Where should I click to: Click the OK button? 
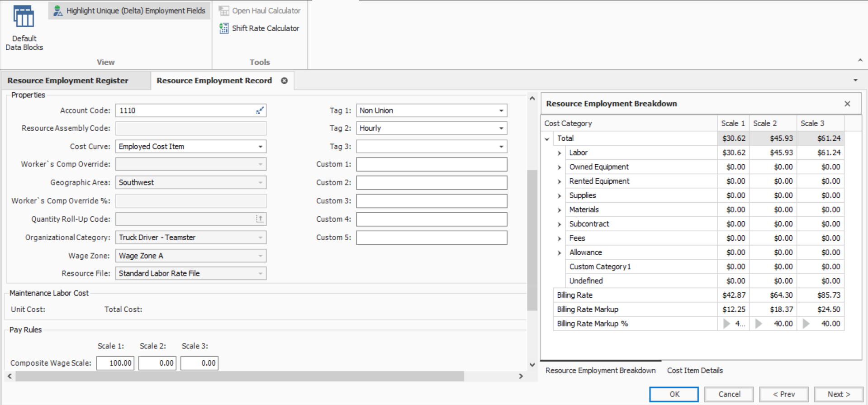point(674,394)
